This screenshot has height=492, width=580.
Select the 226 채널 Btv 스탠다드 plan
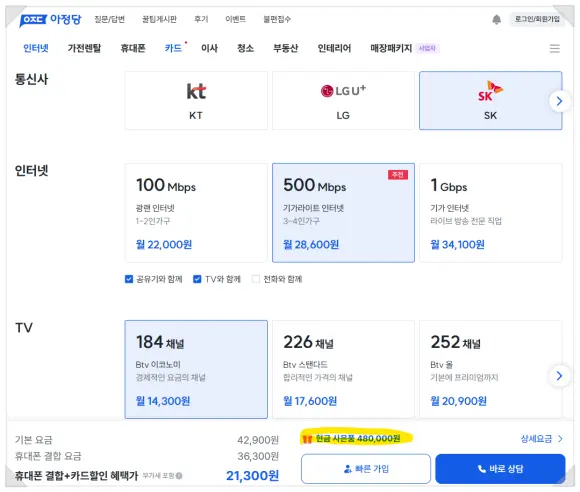point(343,369)
